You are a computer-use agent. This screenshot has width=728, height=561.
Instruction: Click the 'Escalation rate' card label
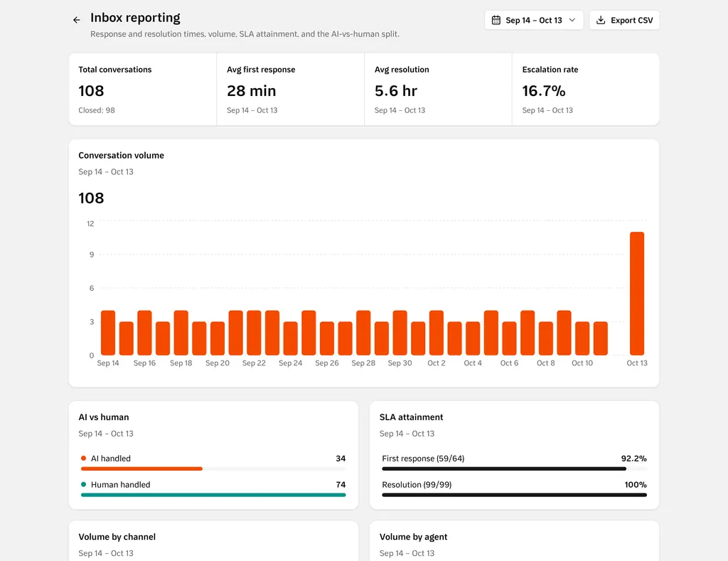pyautogui.click(x=550, y=69)
